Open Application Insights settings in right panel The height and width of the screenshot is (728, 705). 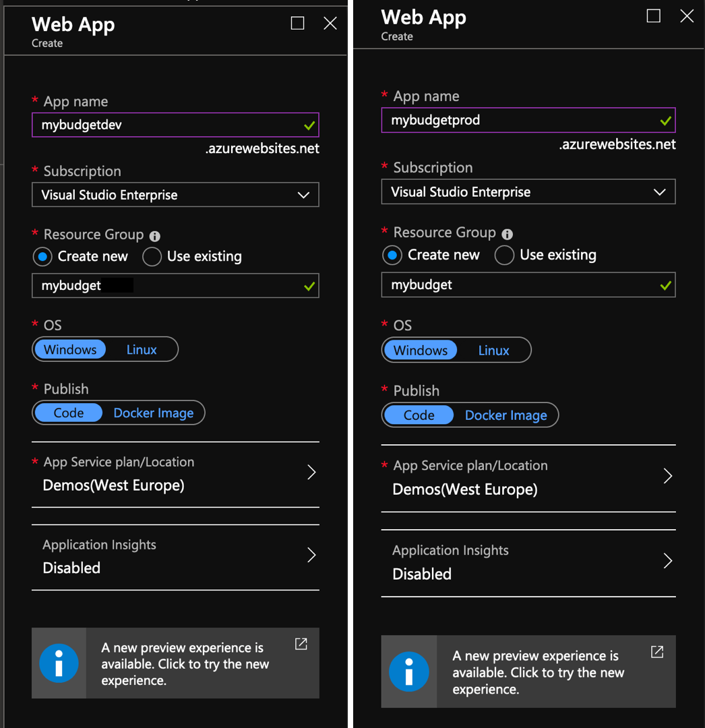(x=528, y=562)
